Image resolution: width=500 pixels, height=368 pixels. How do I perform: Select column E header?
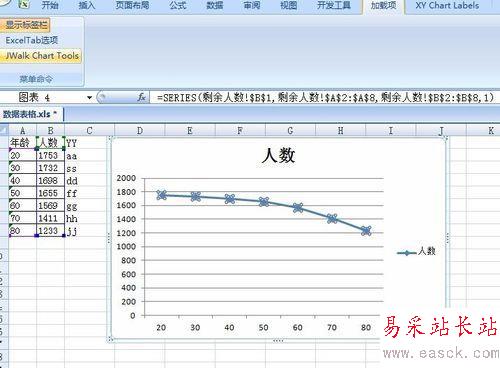click(190, 130)
